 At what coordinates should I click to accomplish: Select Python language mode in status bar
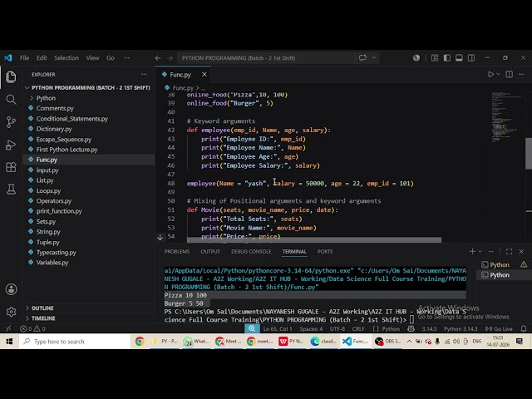tap(391, 329)
